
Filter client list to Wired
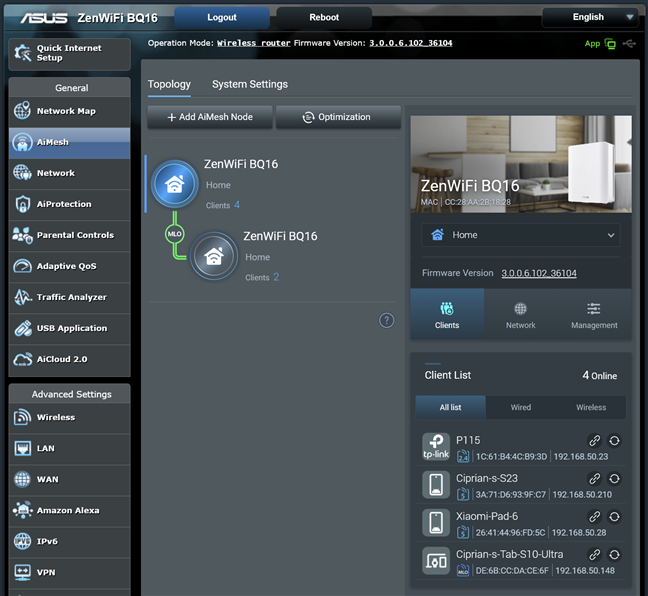coord(521,408)
